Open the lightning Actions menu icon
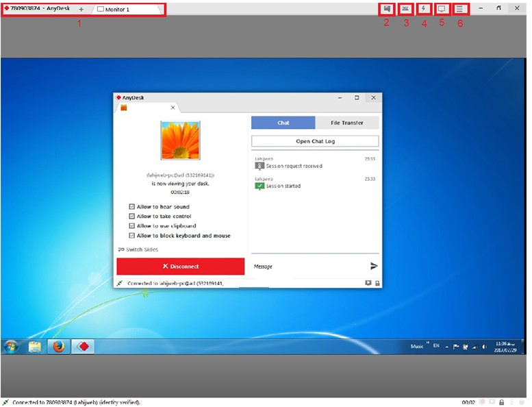 (423, 9)
